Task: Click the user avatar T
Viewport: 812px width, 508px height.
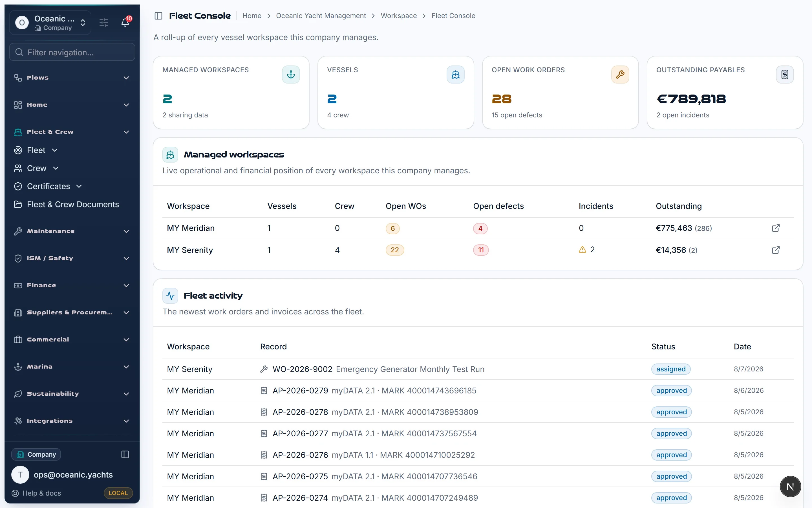Action: coord(20,475)
